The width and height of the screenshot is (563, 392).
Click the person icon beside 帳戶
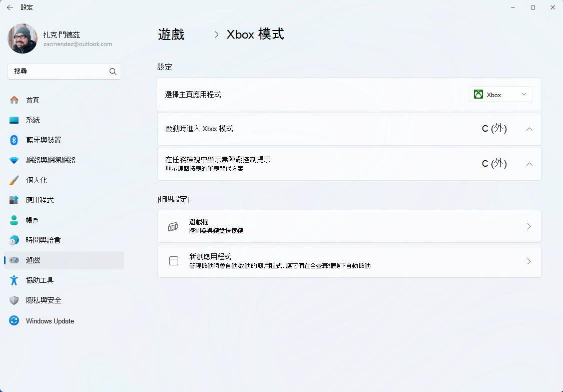(14, 220)
